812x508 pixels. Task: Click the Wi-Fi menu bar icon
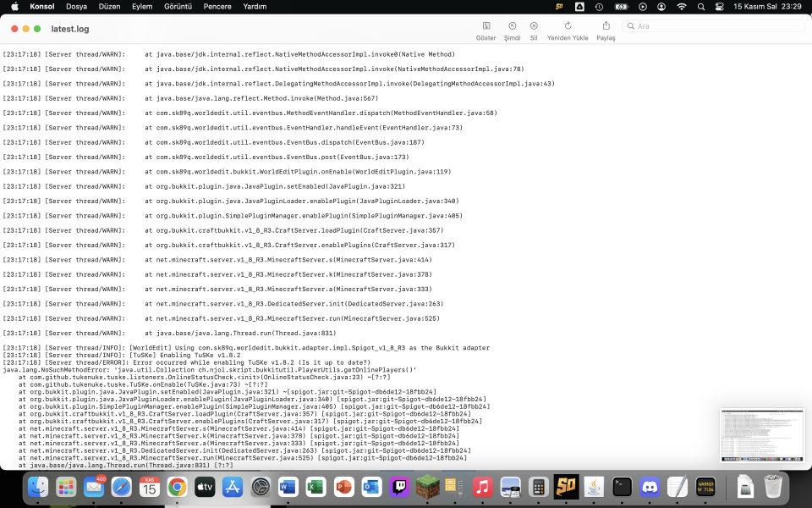click(x=682, y=7)
